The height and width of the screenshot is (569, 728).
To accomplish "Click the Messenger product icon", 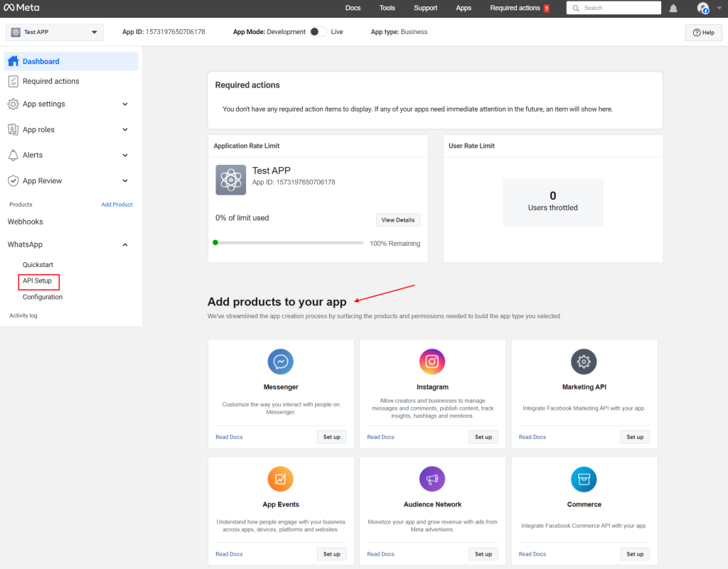I will coord(280,362).
